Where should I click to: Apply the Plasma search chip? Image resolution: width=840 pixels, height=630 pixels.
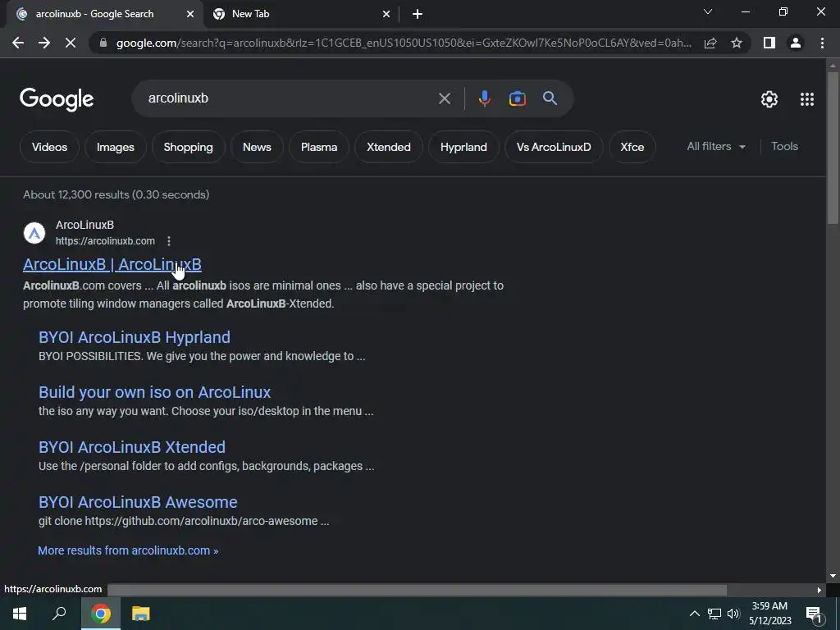(x=319, y=147)
